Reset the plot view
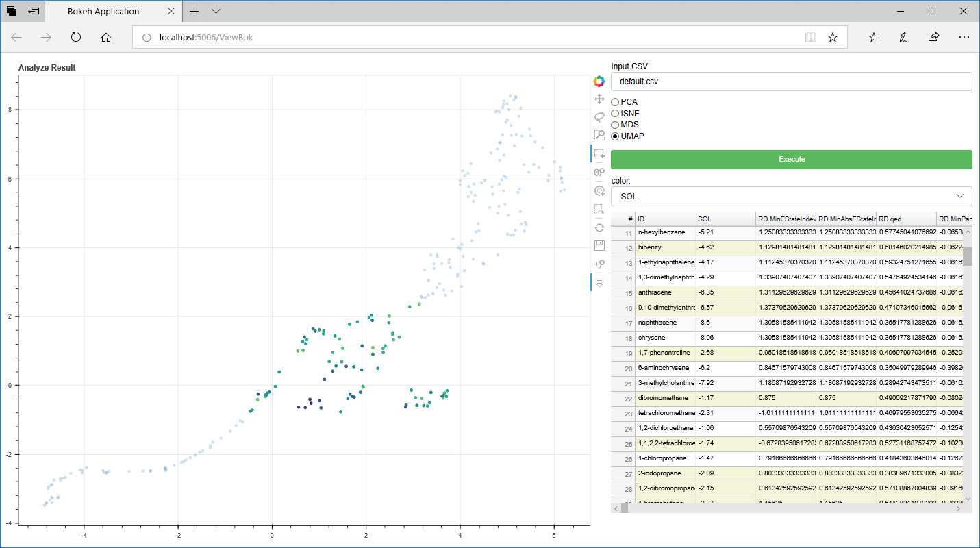The image size is (980, 548). (x=599, y=227)
